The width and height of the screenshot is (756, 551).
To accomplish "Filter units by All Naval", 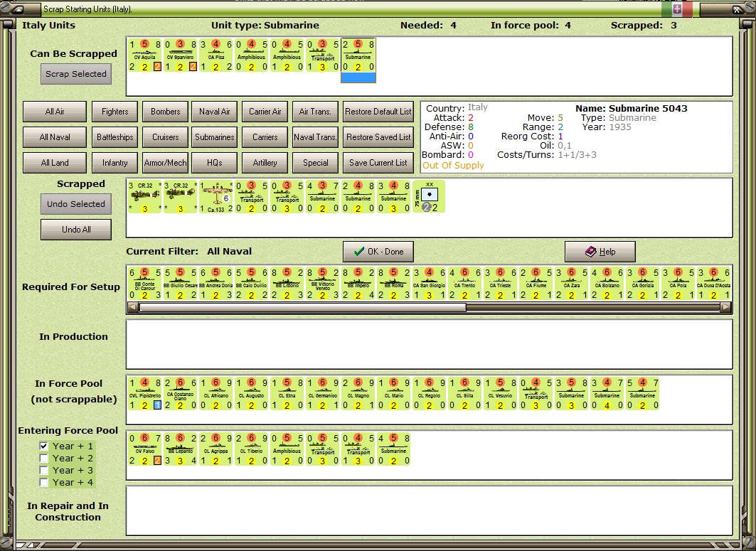I will pos(55,137).
